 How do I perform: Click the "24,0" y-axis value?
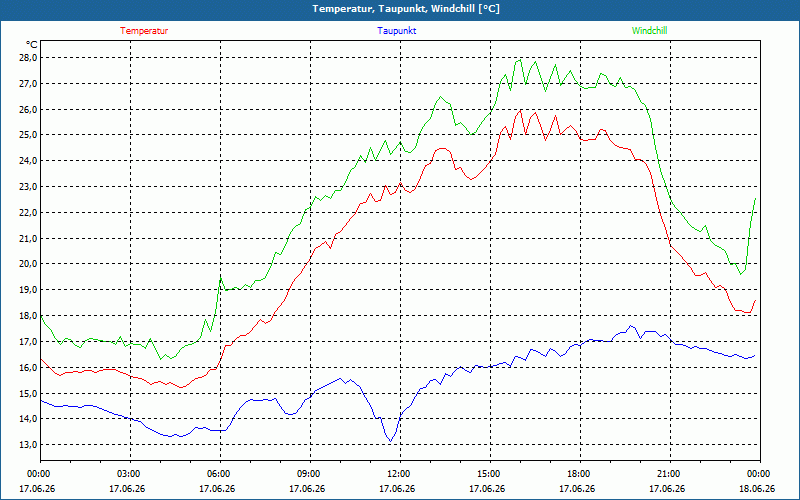[x=29, y=161]
